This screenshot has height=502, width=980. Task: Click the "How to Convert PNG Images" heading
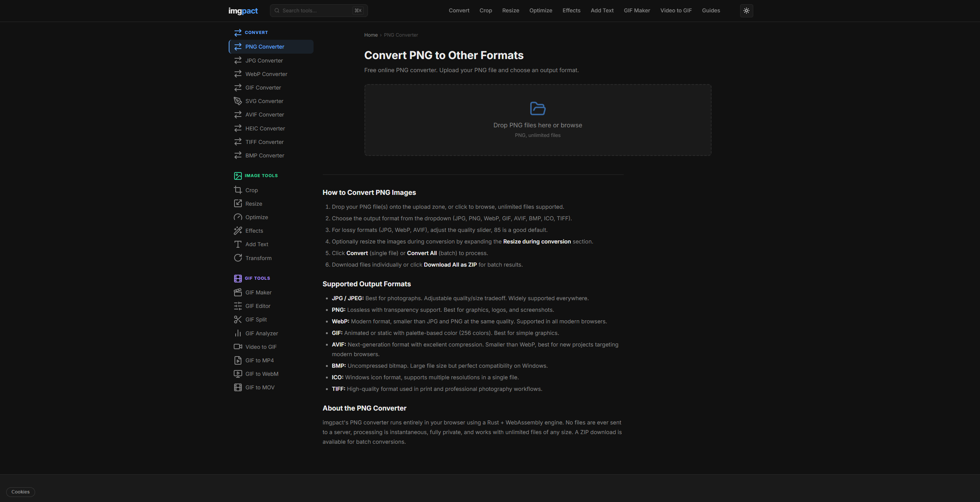tap(369, 193)
